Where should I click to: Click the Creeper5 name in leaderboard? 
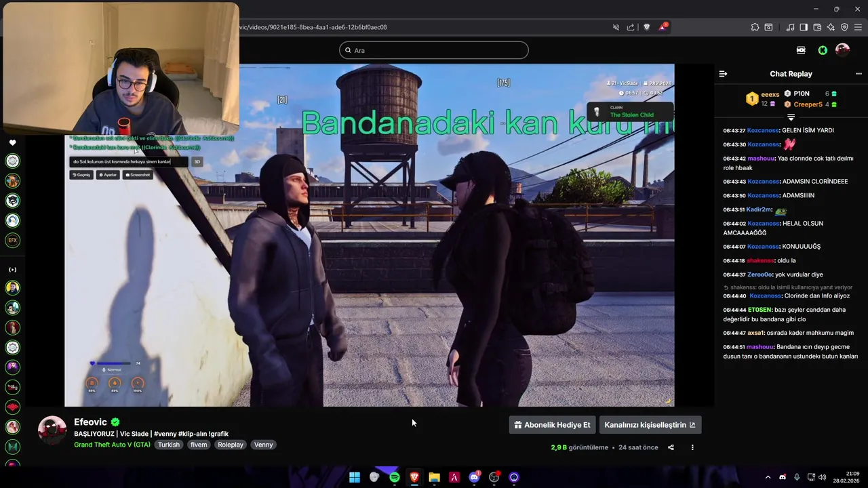click(808, 104)
